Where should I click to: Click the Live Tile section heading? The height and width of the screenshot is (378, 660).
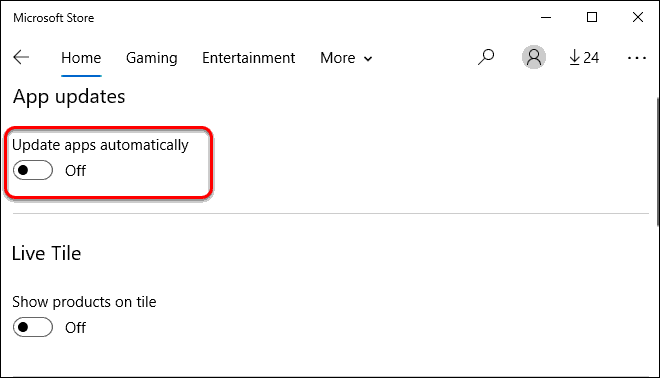point(46,253)
